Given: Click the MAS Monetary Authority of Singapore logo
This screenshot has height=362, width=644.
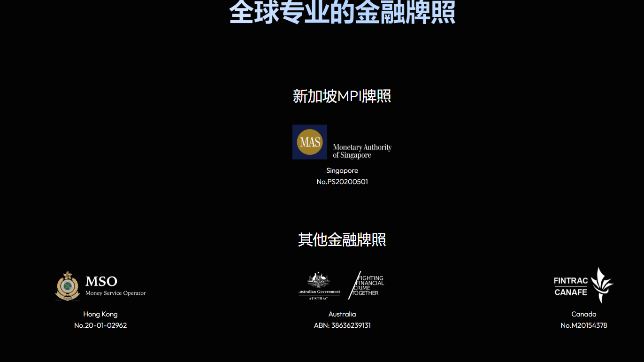Looking at the screenshot, I should (342, 142).
